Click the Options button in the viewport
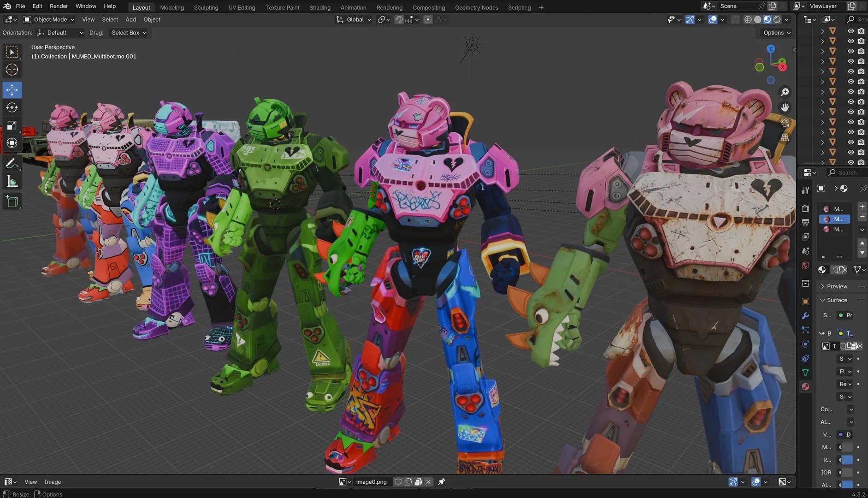868x498 pixels. [775, 32]
